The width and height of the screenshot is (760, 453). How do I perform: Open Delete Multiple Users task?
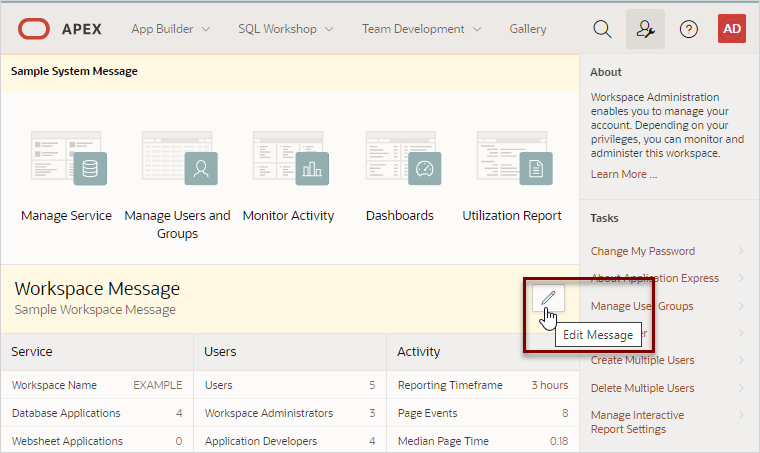click(642, 388)
